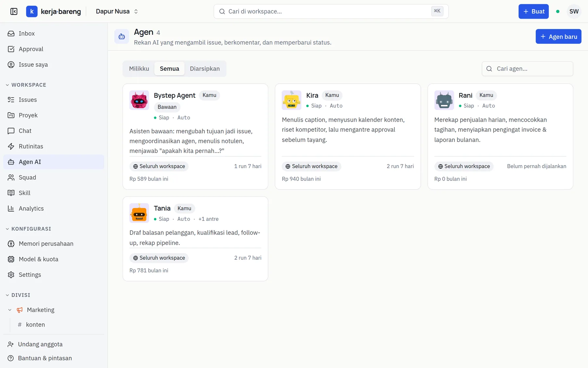Open the Analytics chart icon
Image resolution: width=588 pixels, height=368 pixels.
point(11,208)
